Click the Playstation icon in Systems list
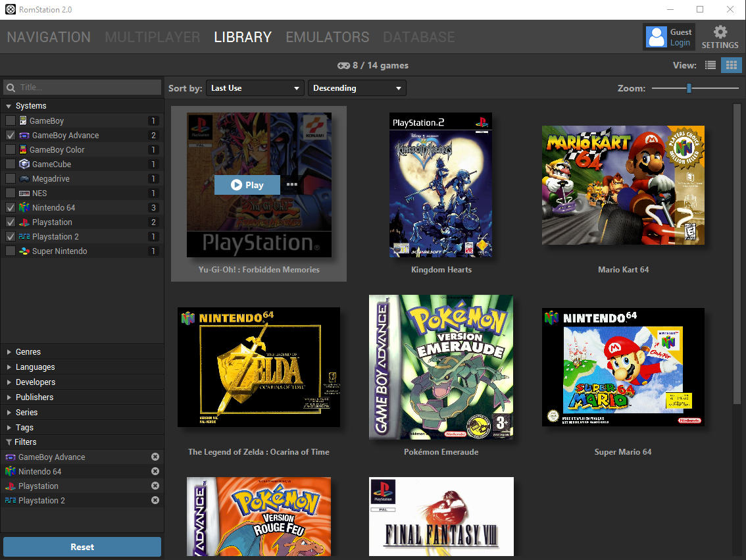Screen dimensions: 746x560 pyautogui.click(x=24, y=222)
